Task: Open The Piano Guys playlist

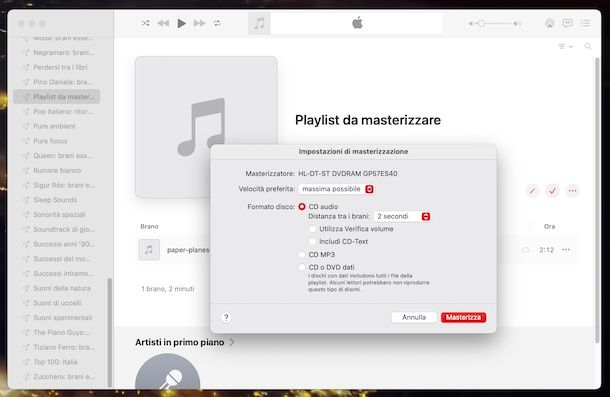Action: click(x=57, y=332)
